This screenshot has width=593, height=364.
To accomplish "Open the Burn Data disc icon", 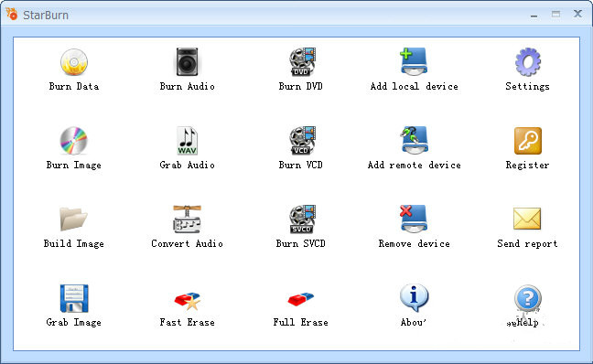I will (x=74, y=61).
